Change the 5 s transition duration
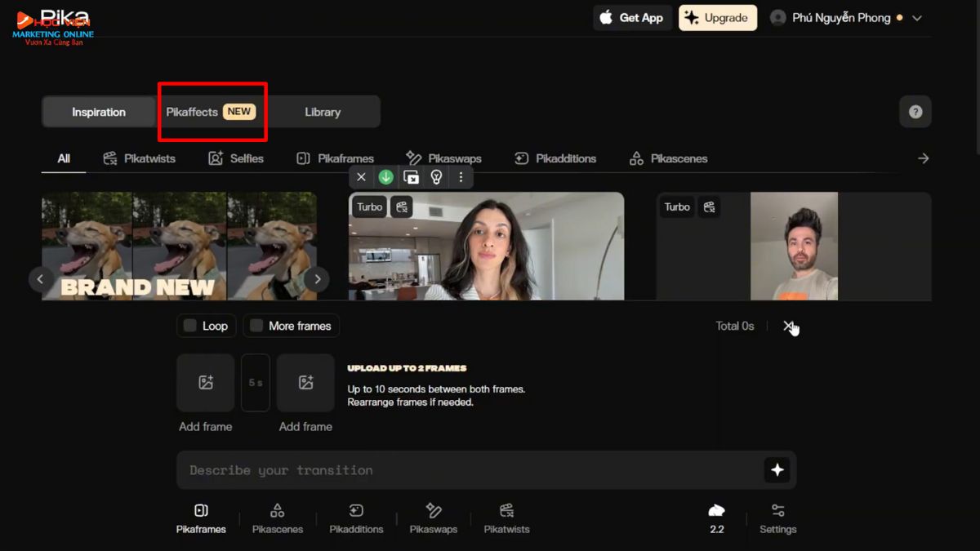 coord(256,382)
